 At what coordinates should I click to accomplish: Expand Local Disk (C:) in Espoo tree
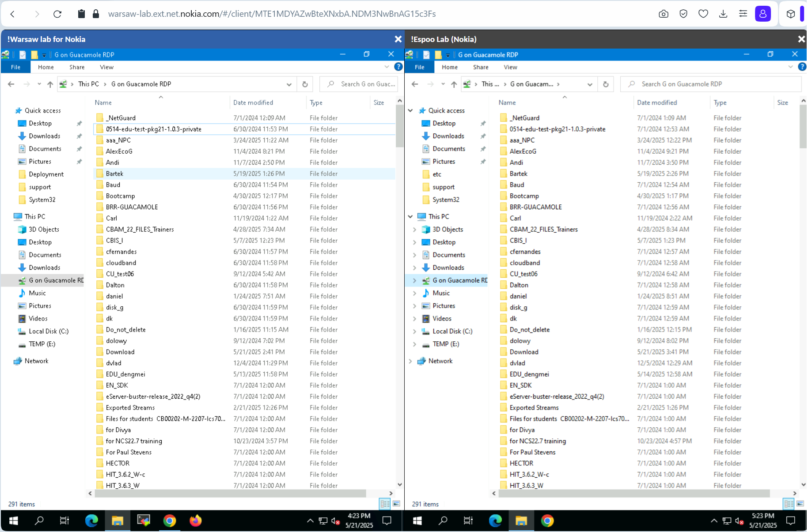(x=414, y=331)
